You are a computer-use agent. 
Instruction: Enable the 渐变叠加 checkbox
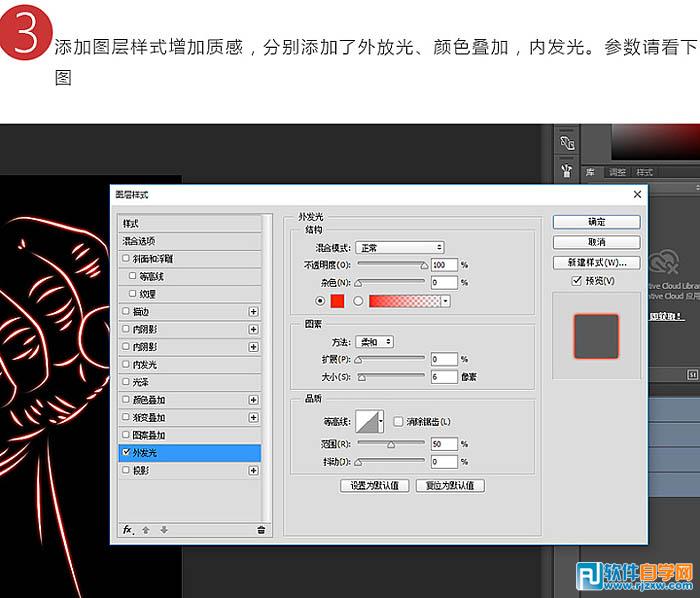[x=125, y=417]
